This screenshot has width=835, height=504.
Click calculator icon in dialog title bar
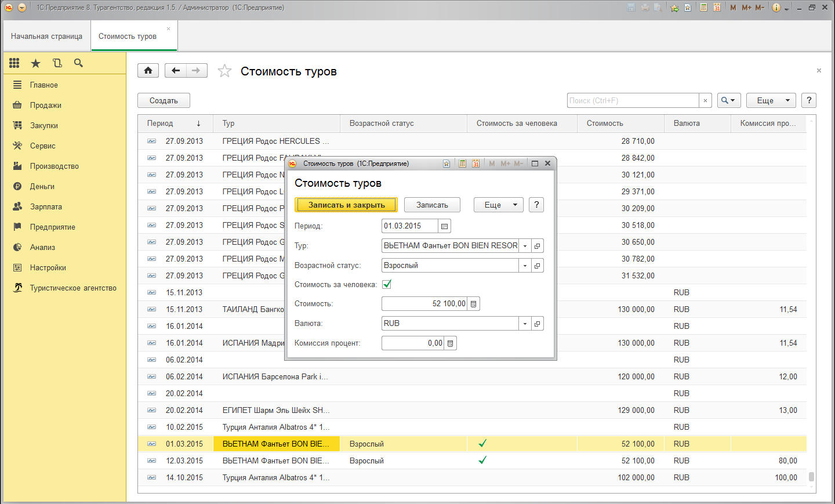point(462,164)
